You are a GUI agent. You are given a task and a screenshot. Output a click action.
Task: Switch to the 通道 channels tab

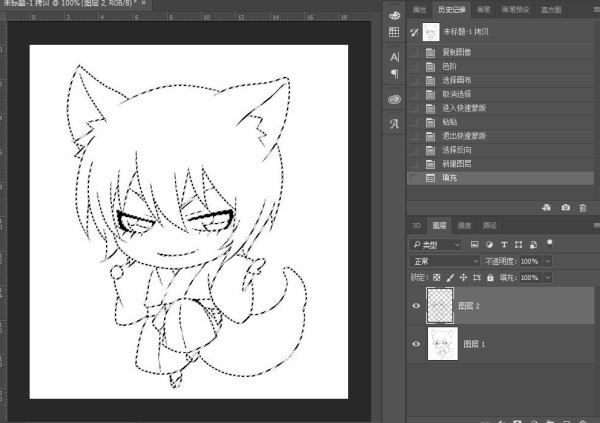point(465,226)
